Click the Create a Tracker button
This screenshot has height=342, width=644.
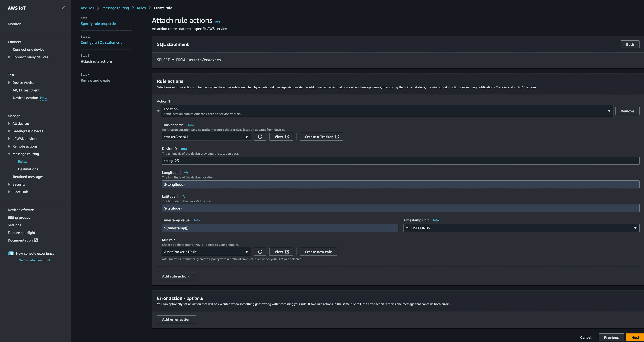(x=321, y=137)
